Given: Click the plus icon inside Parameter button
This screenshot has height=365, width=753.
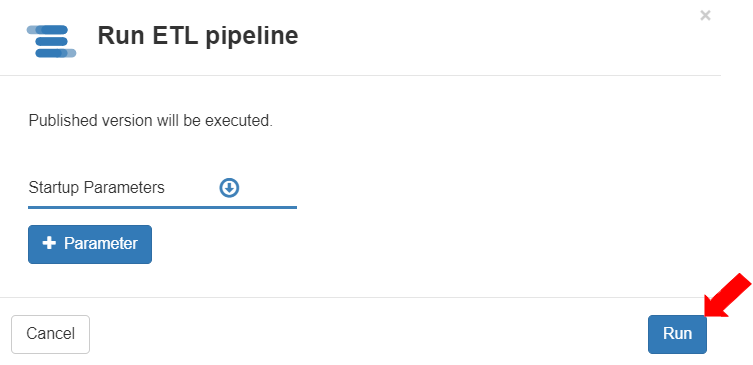Looking at the screenshot, I should click(49, 243).
